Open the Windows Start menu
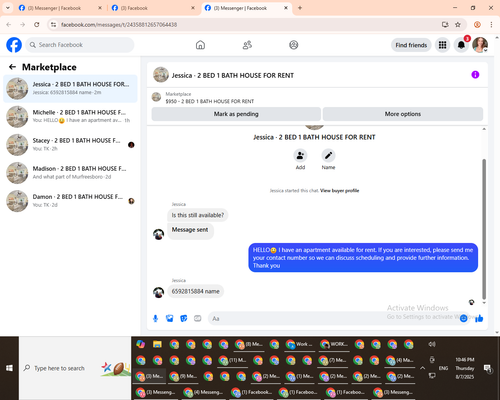The image size is (500, 400). click(x=9, y=368)
